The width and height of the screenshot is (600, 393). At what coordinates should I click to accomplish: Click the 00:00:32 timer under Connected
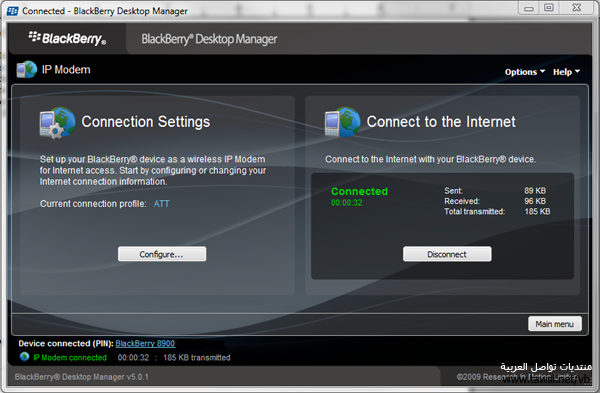click(347, 203)
